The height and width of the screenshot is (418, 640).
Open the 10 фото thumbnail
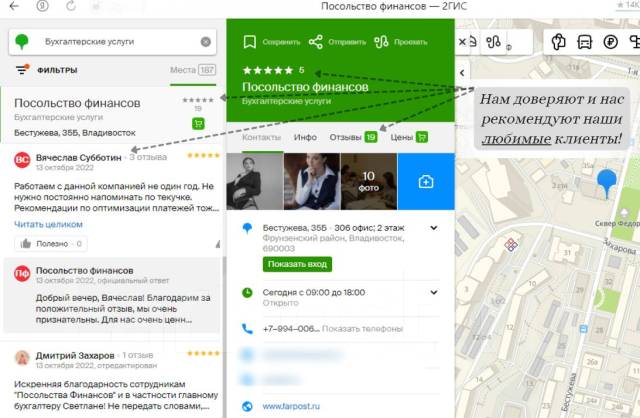point(369,181)
